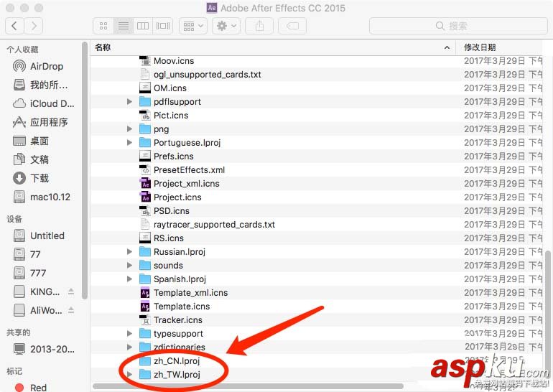Select the 777 disk in the sidebar
This screenshot has width=553, height=392.
[29, 273]
